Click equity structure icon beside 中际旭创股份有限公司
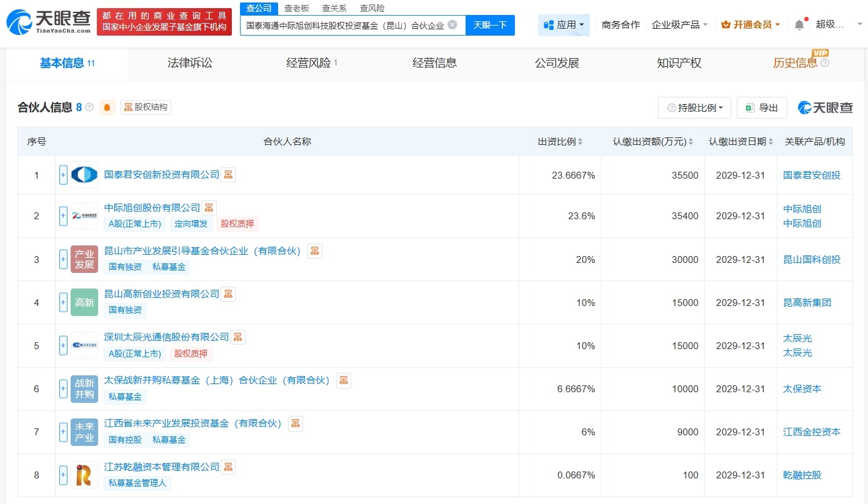 209,208
